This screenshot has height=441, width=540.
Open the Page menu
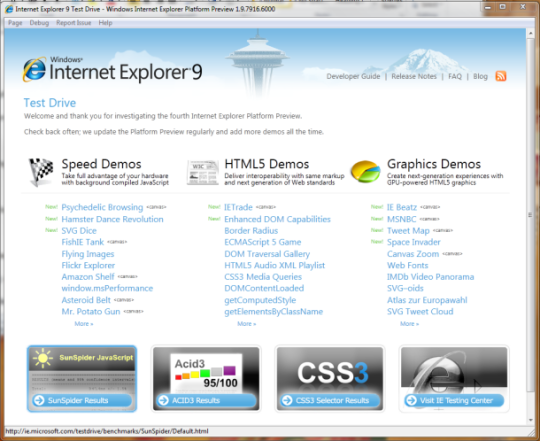[15, 23]
